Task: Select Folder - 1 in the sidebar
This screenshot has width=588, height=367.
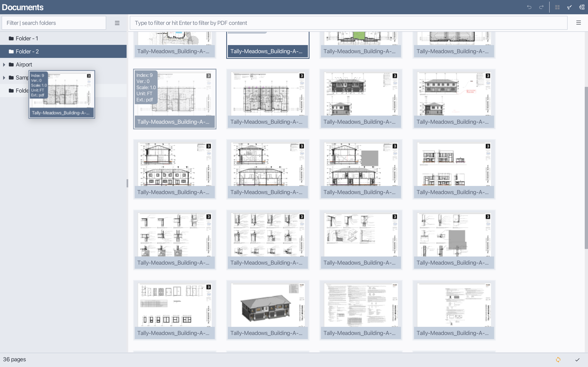Action: point(27,38)
